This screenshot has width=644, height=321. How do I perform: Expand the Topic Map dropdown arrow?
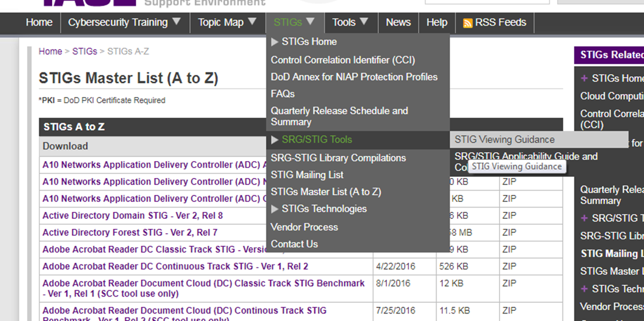[x=252, y=22]
